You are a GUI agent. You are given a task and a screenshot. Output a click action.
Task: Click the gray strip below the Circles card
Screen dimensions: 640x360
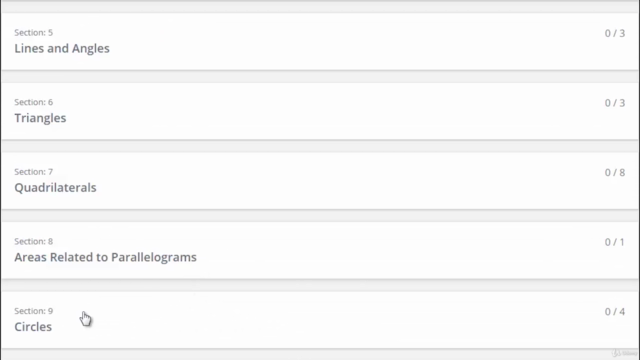click(x=320, y=355)
